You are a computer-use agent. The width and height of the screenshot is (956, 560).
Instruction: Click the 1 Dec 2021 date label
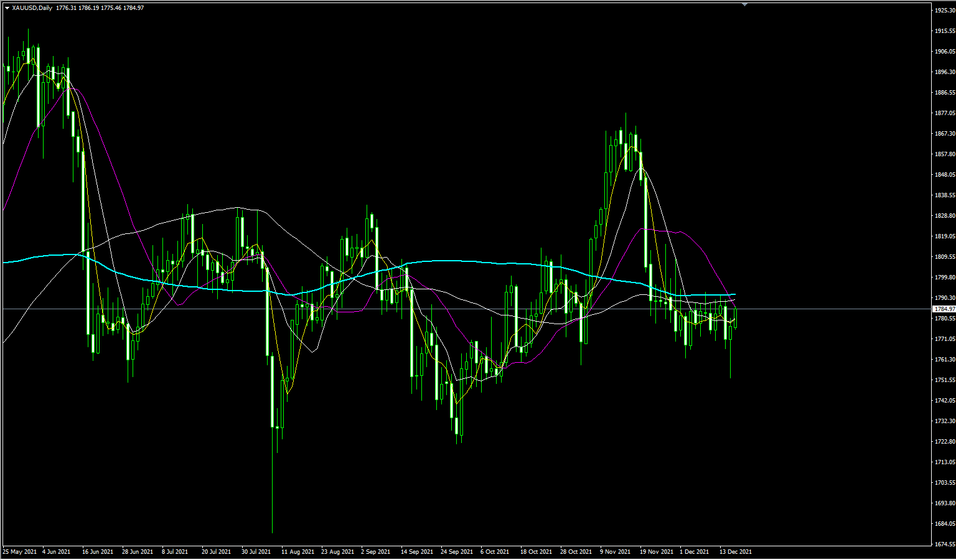[694, 552]
